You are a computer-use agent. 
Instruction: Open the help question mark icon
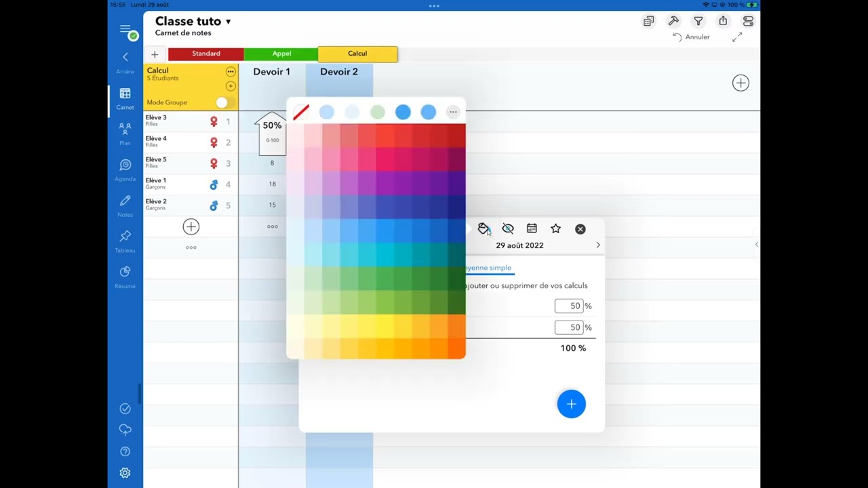point(125,451)
